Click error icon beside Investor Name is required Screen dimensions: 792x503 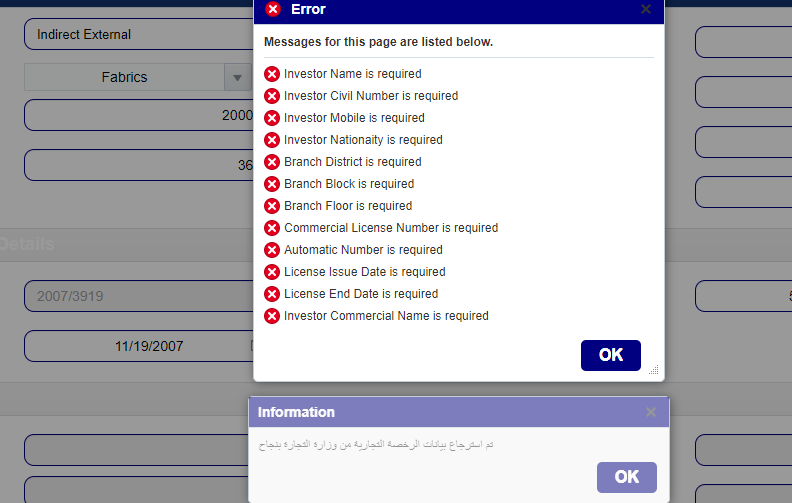[x=272, y=74]
